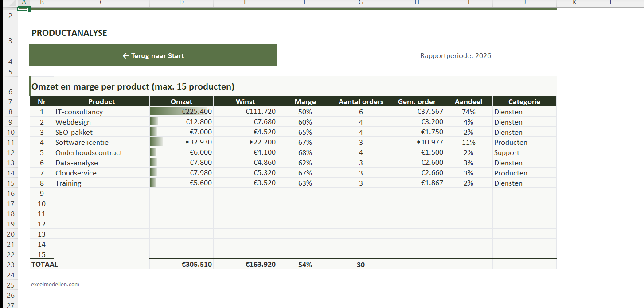Select column K header

[574, 3]
